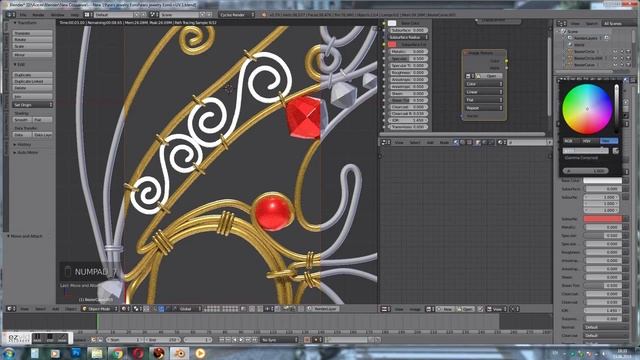Open the Repeat extension dropdown on Image Texture
Viewport: 640px width, 360px height.
(484, 108)
